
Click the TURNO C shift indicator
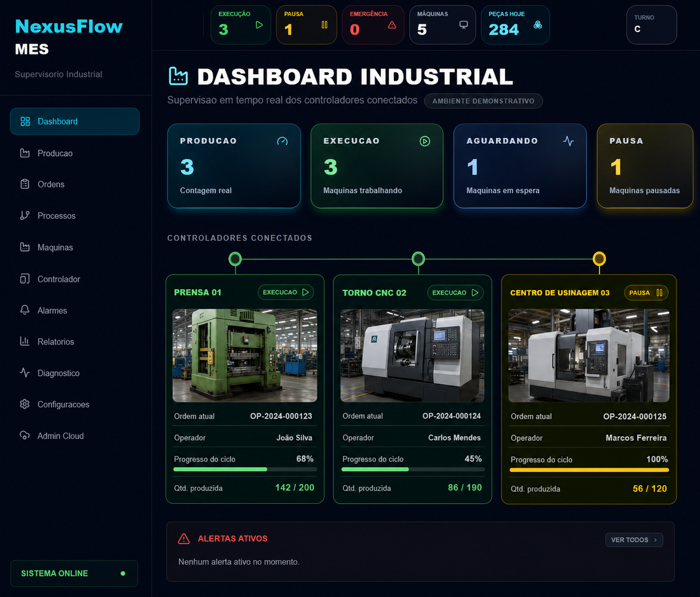click(x=652, y=25)
